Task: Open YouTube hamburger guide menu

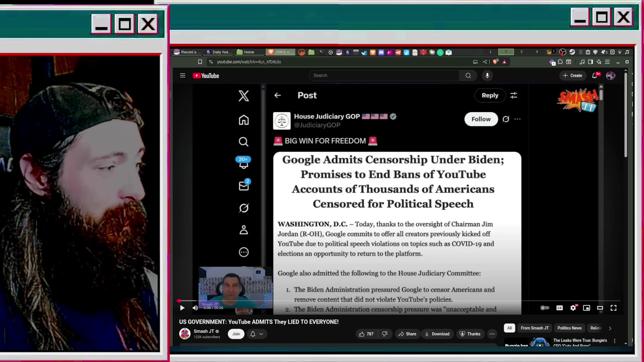Action: (182, 75)
